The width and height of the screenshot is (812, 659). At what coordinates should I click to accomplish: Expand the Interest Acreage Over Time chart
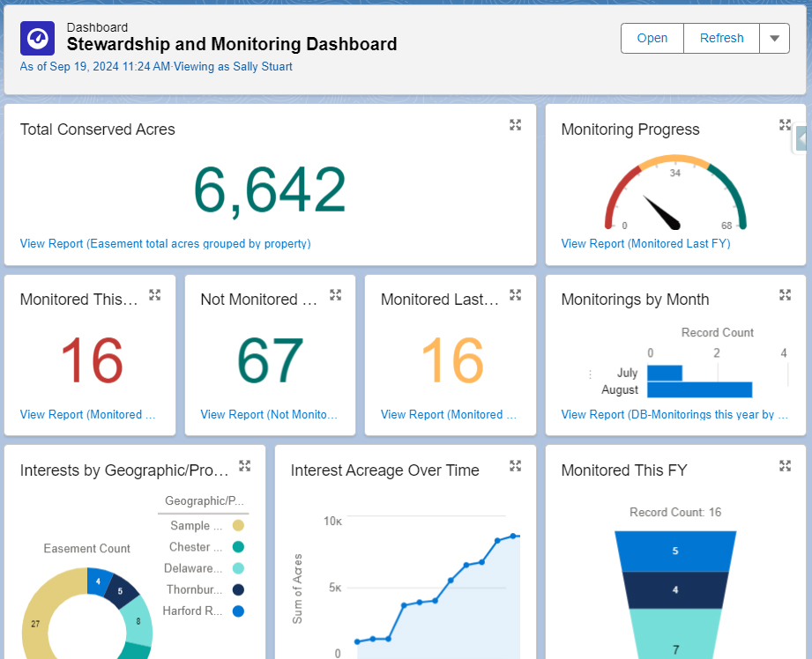click(x=516, y=466)
